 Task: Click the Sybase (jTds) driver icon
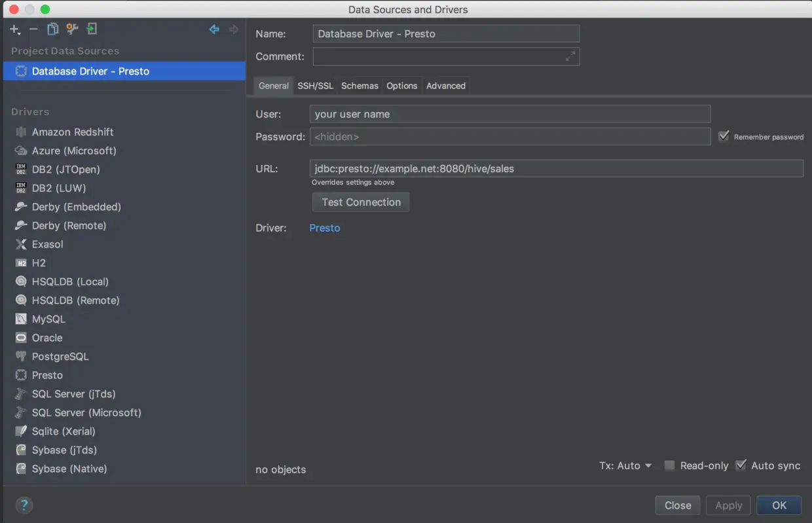pos(21,450)
